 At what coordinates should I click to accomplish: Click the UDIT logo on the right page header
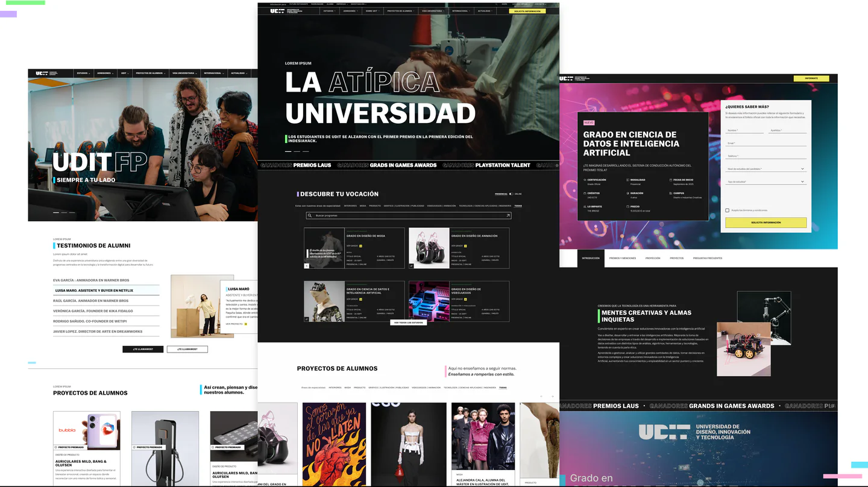point(576,78)
